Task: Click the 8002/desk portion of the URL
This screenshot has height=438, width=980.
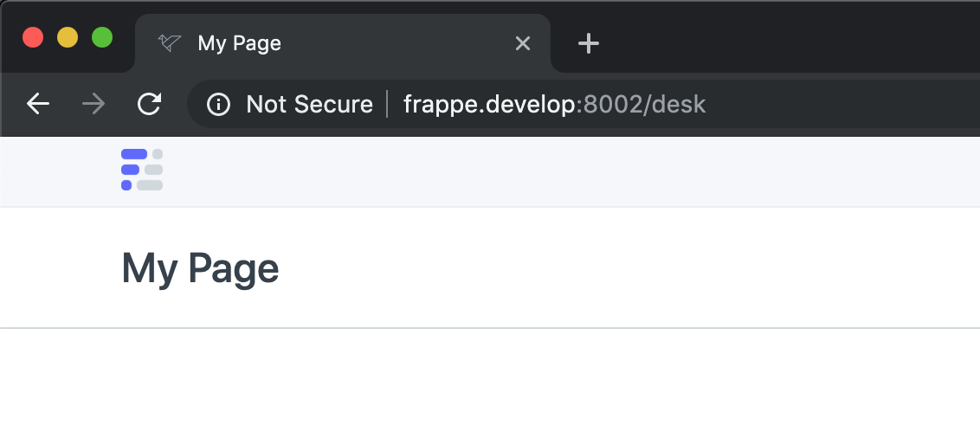Action: pyautogui.click(x=644, y=105)
